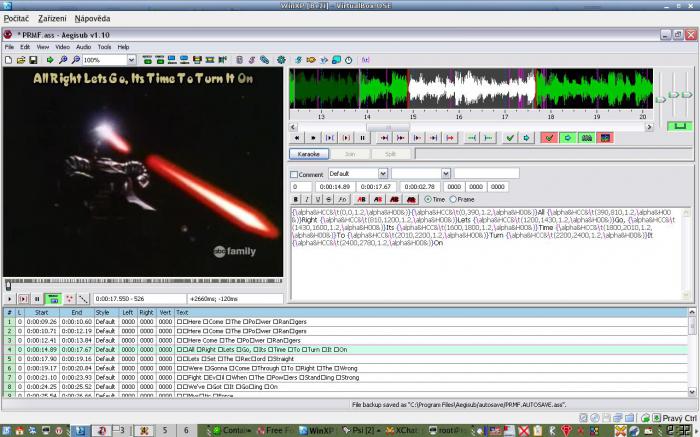The width and height of the screenshot is (700, 437).
Task: Open the Video menu
Action: pyautogui.click(x=62, y=47)
